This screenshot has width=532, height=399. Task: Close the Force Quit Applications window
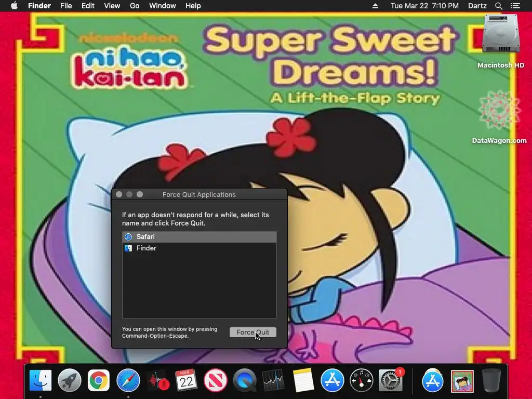(119, 194)
